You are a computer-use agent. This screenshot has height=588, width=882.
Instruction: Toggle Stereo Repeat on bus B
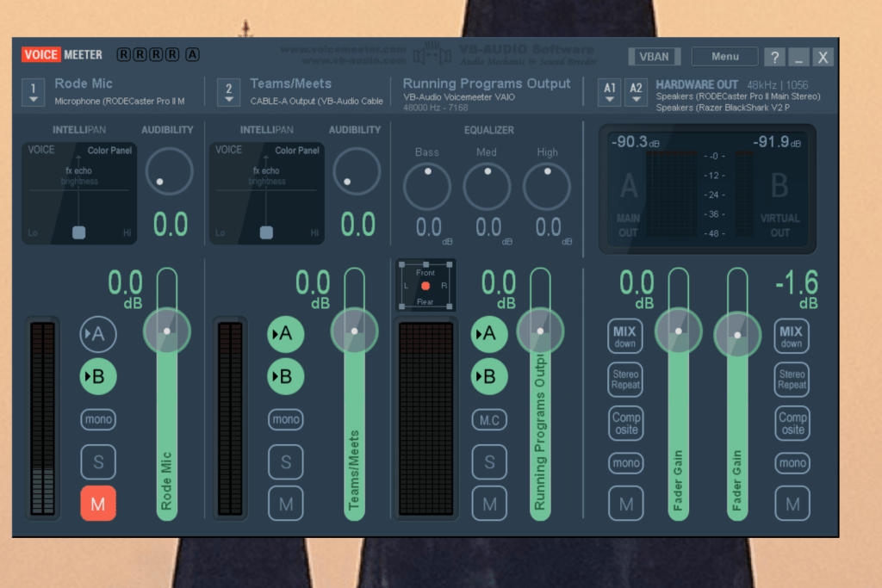(x=792, y=380)
